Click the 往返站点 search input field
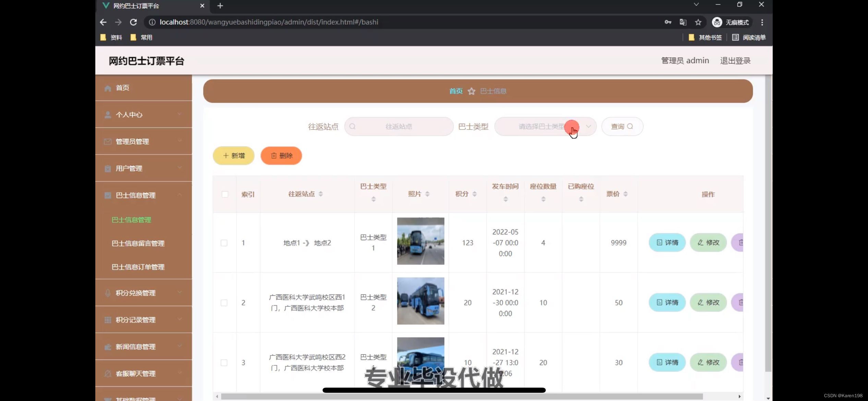Image resolution: width=868 pixels, height=401 pixels. 399,126
